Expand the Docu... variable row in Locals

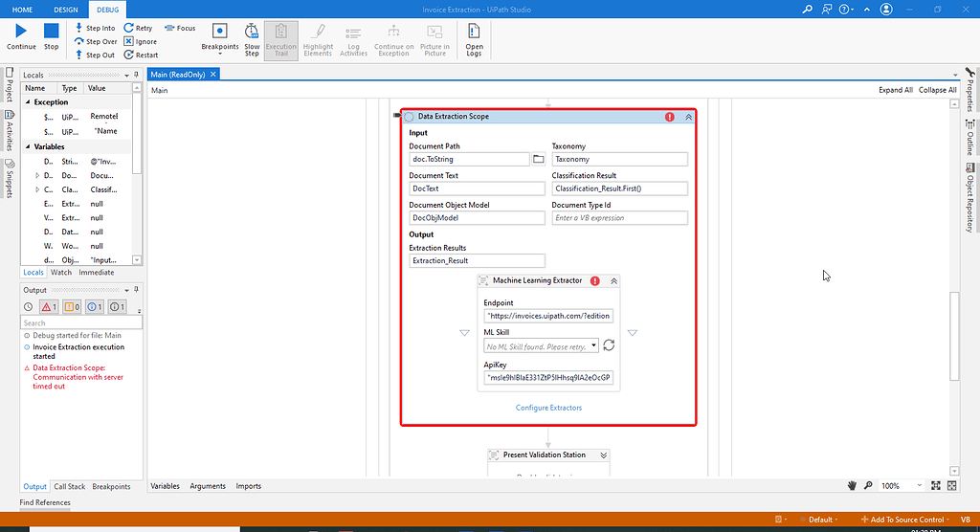pyautogui.click(x=37, y=176)
